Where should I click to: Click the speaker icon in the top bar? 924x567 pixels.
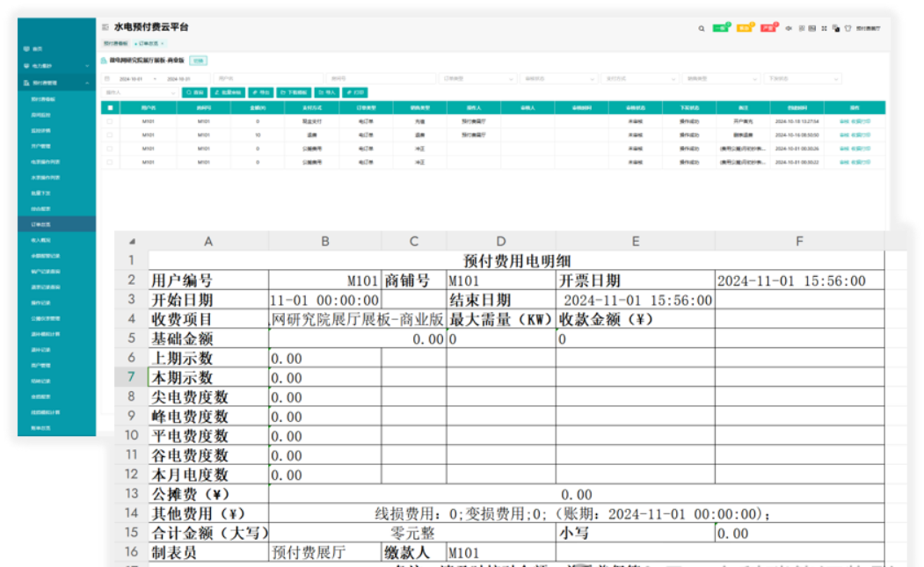[x=789, y=28]
